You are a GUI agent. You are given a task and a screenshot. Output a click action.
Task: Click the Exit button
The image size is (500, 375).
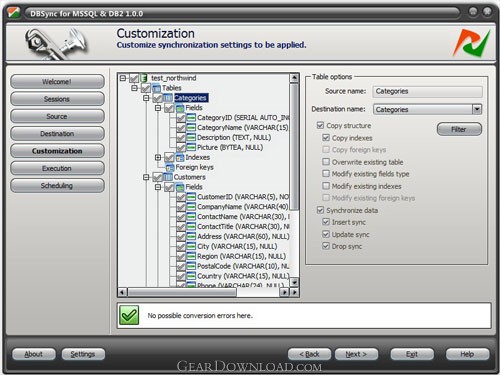click(412, 354)
